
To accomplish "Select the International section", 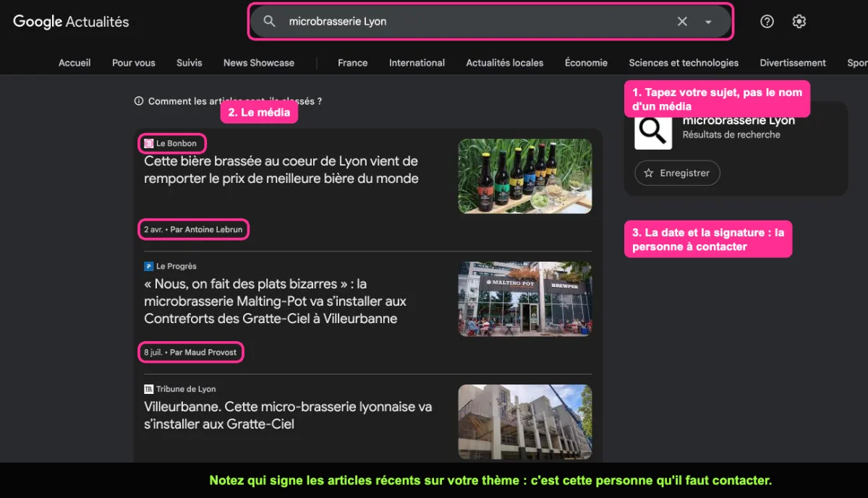I will tap(417, 63).
